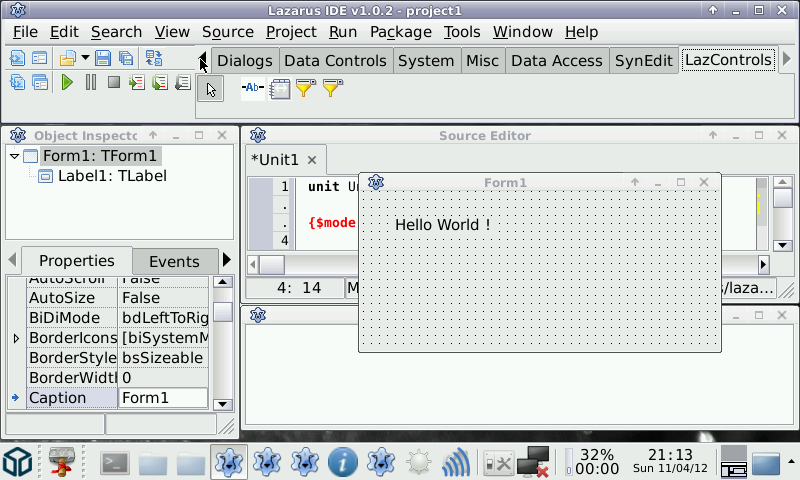800x480 pixels.
Task: Click the New Unit toolbar icon
Action: click(17, 58)
